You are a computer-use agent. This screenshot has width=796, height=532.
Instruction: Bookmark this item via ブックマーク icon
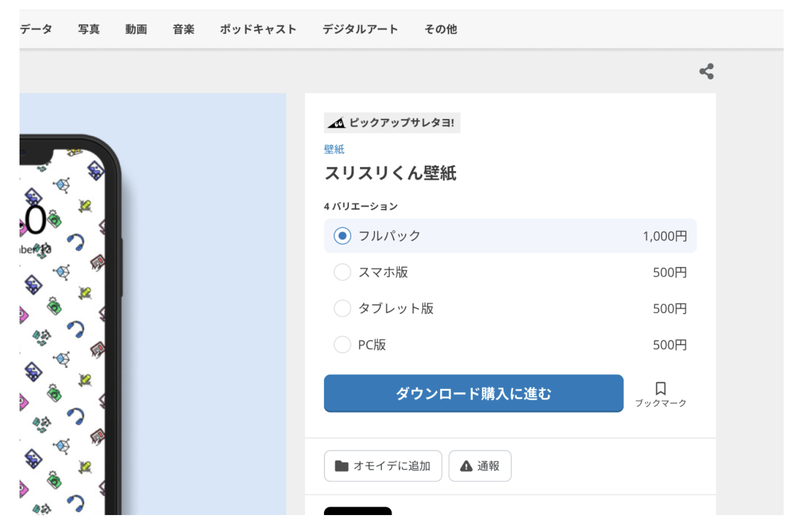coord(661,394)
